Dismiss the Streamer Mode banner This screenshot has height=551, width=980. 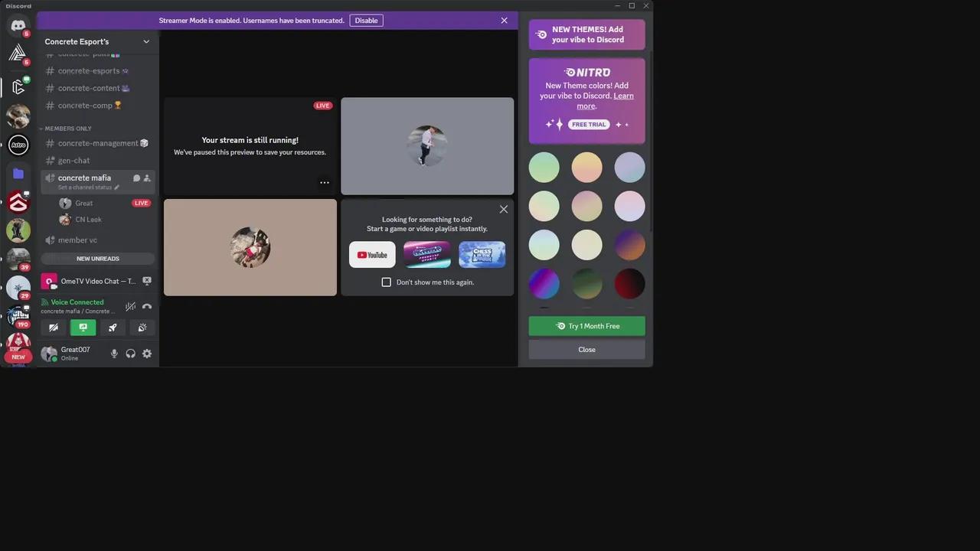click(504, 21)
